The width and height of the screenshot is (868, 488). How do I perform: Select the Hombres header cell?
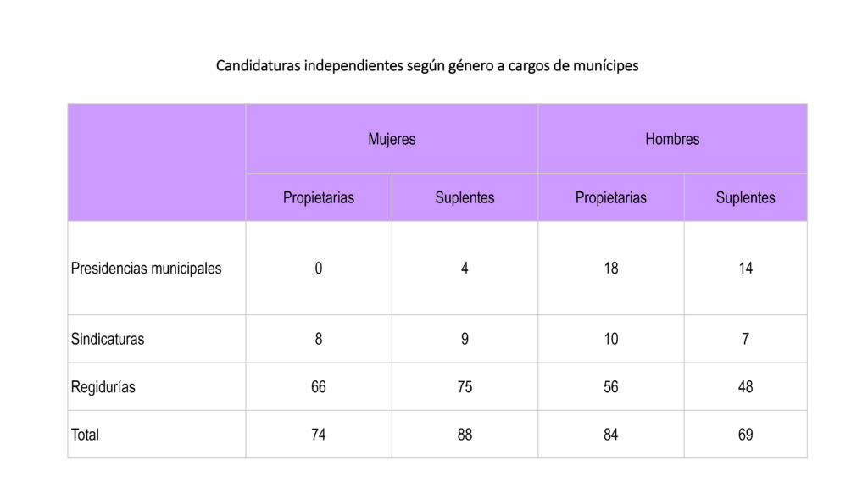[672, 139]
